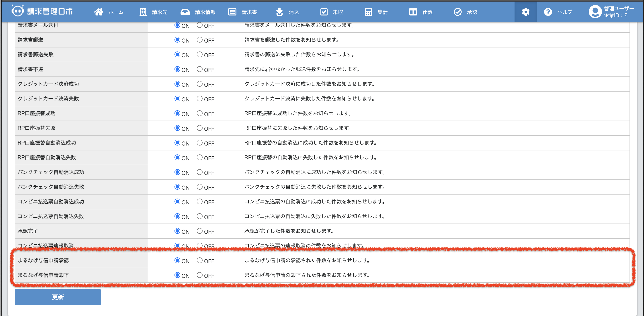The width and height of the screenshot is (644, 316).
Task: Click the 請求先 building icon
Action: [x=143, y=12]
